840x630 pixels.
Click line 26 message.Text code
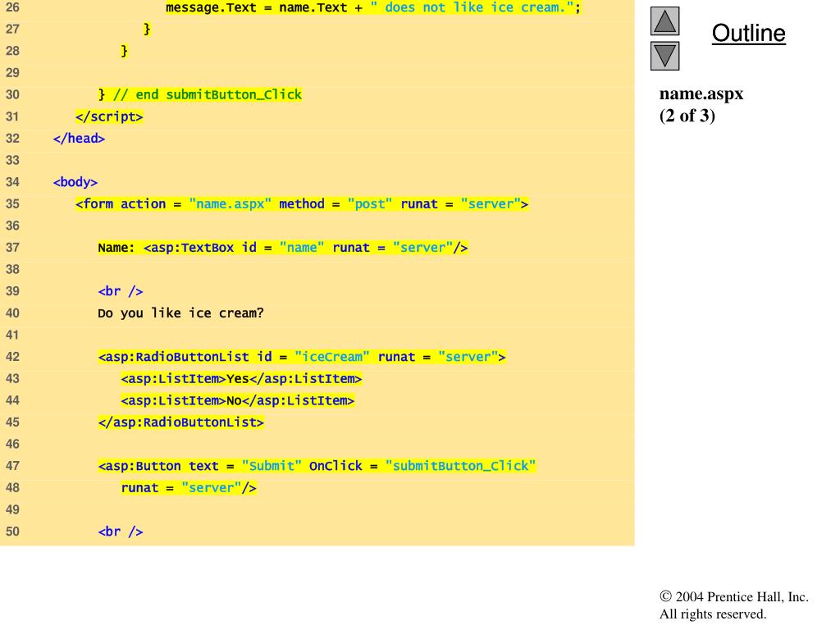(373, 7)
